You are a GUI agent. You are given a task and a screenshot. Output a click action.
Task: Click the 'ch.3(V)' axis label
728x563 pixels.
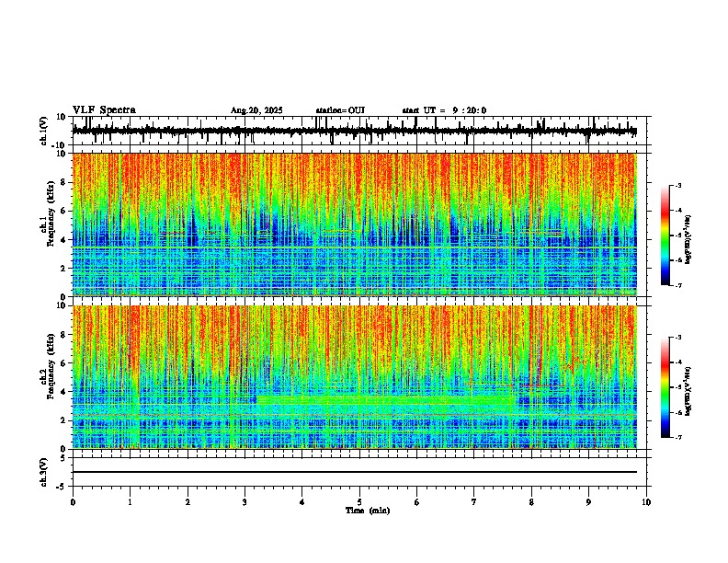44,472
